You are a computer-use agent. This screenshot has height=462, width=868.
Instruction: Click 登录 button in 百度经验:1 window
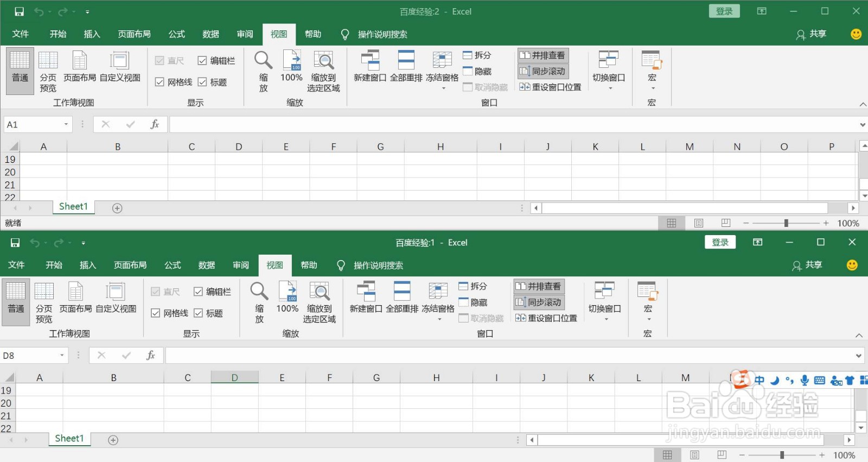pos(720,243)
